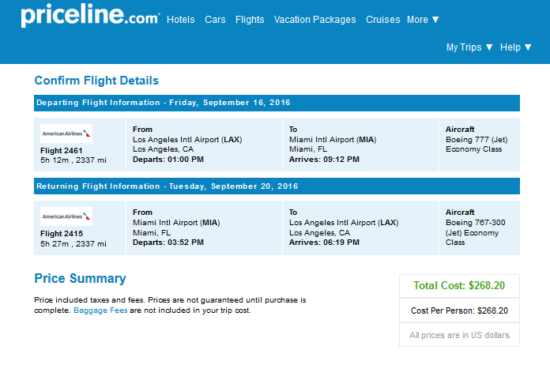Open the Hotels menu item
Viewport: 550px width, 365px height.
[x=181, y=20]
